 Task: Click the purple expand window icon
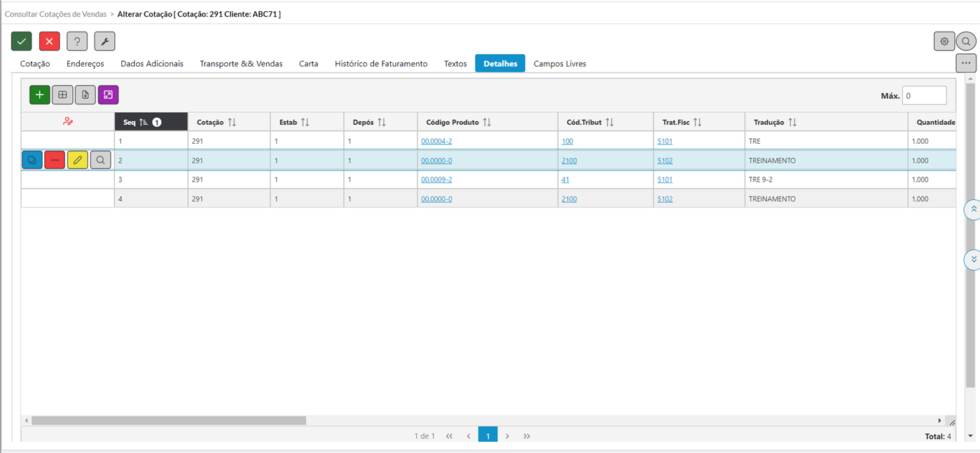coord(108,95)
